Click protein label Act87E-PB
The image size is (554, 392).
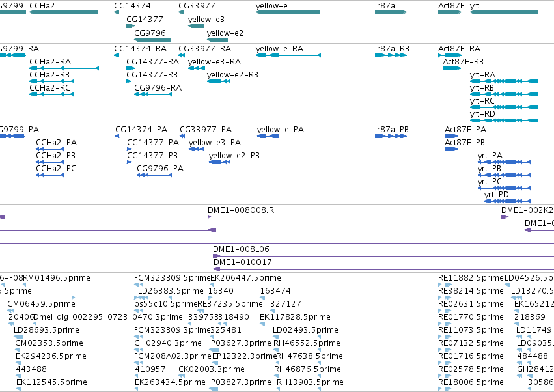(x=465, y=143)
